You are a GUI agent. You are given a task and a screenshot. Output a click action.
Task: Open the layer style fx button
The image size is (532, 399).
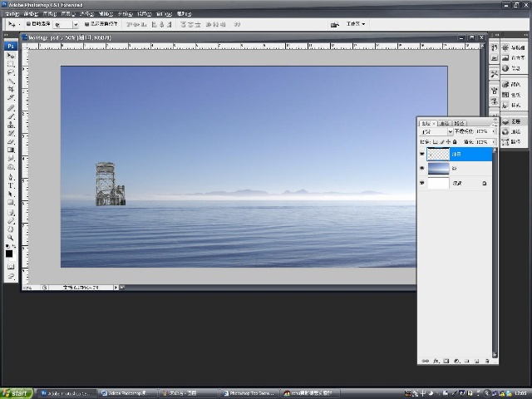436,361
